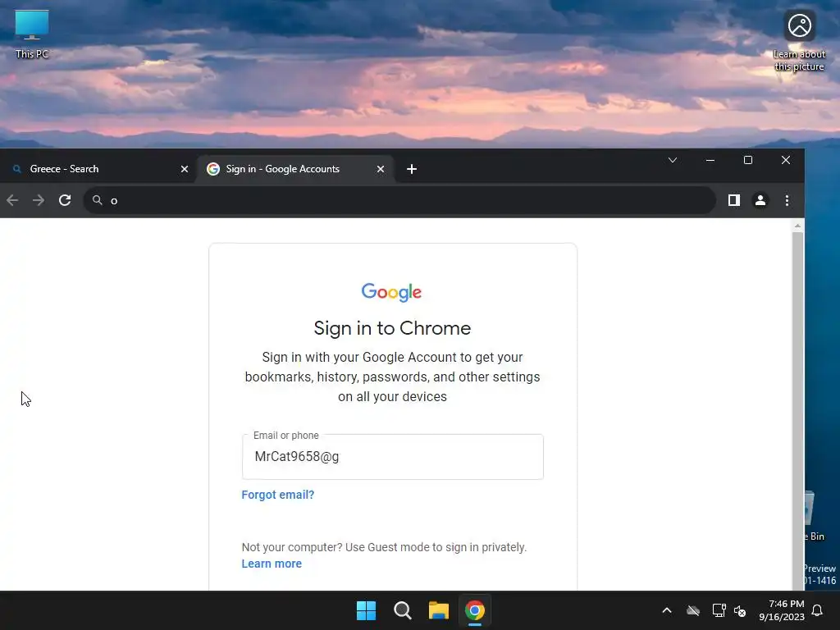840x630 pixels.
Task: Select the This PC desktop icon
Action: 32,34
